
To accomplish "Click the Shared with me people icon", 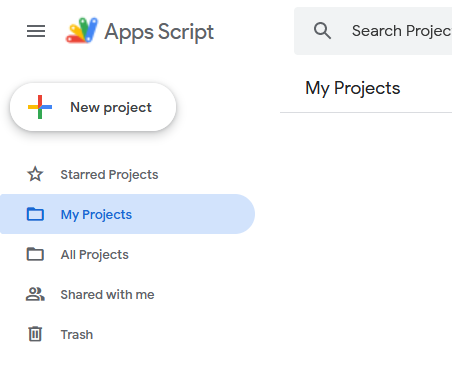I will click(35, 294).
